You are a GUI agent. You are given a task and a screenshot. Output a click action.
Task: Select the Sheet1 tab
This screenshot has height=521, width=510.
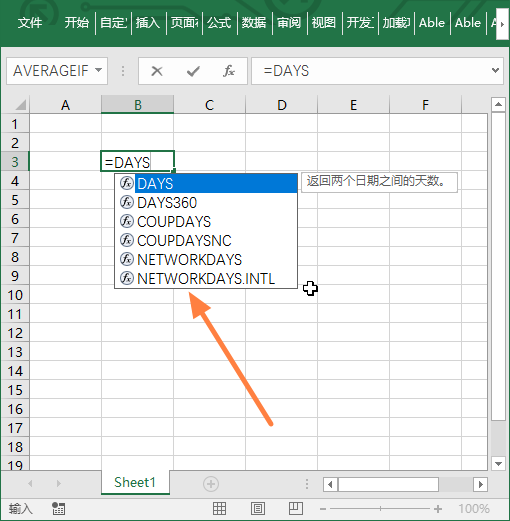(135, 482)
